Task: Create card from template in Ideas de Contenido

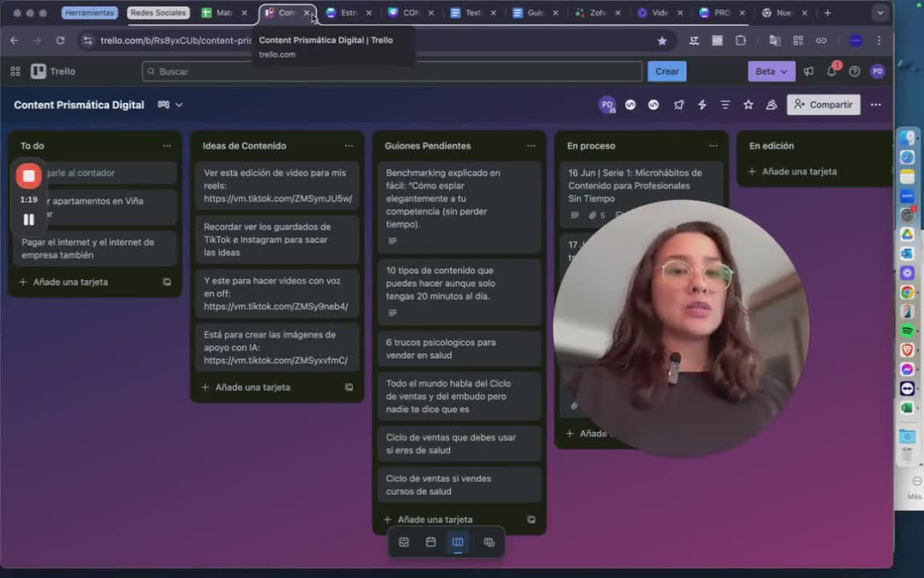Action: pyautogui.click(x=349, y=387)
